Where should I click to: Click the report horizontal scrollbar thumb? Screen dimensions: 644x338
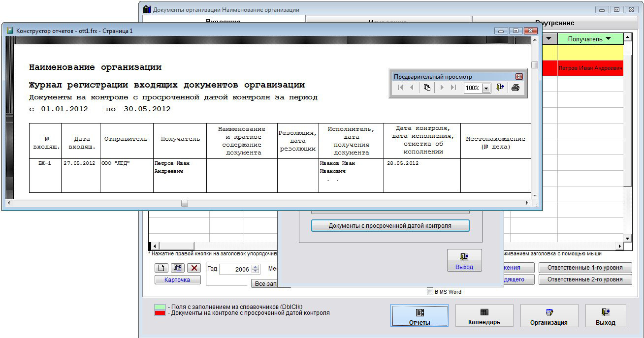185,203
